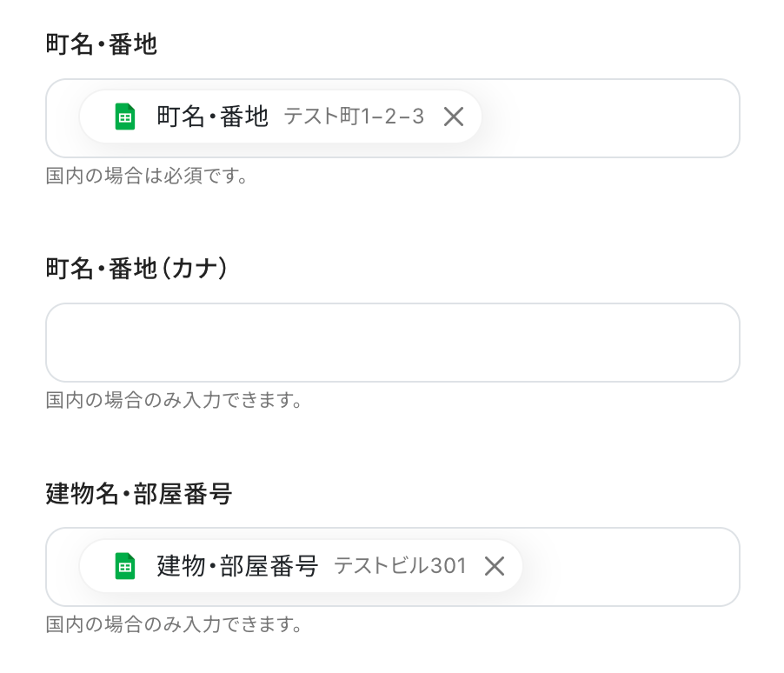Remove the 町名・番地 chip with X
Screen dimensions: 784x673
pos(454,117)
